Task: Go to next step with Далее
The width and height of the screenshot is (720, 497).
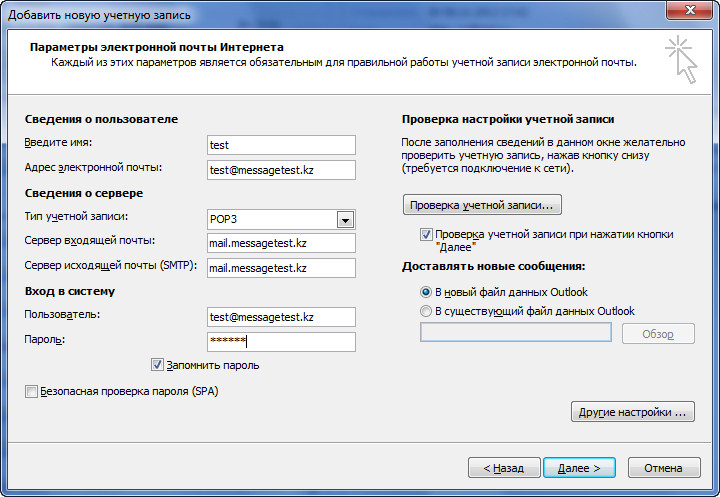Action: coord(579,468)
